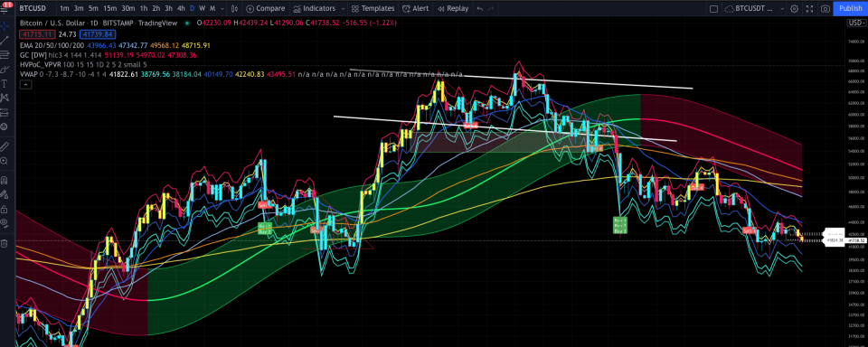Collapse the indicator legend chevron

(25, 84)
